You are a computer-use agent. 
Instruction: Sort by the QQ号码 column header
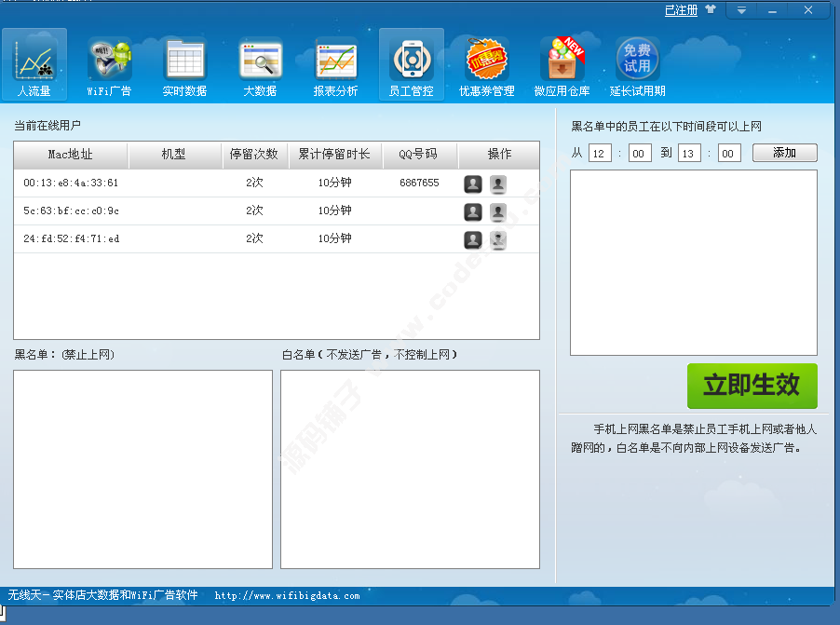(x=420, y=155)
